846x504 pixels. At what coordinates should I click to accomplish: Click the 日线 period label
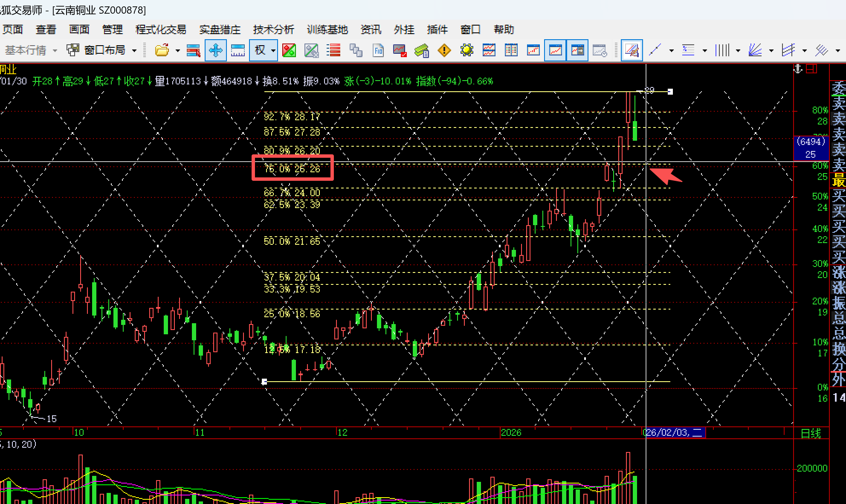[811, 433]
